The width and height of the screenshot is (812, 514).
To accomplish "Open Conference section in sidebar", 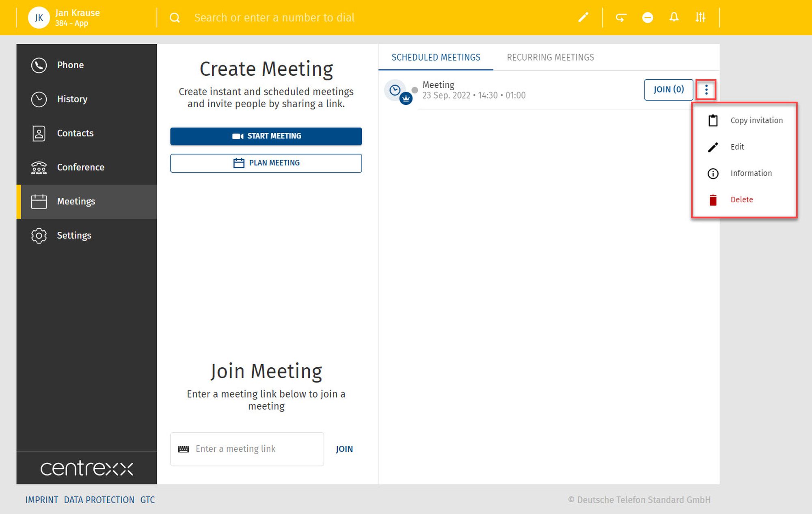I will click(x=80, y=167).
